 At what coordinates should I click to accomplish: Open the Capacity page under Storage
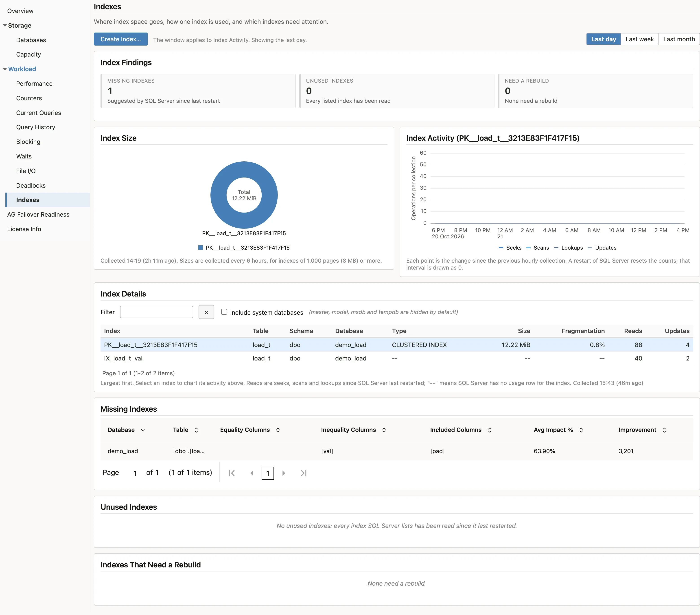[28, 55]
